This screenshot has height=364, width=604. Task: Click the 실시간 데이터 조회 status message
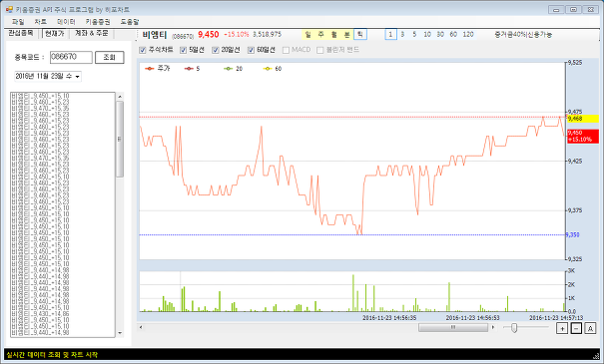pos(52,354)
